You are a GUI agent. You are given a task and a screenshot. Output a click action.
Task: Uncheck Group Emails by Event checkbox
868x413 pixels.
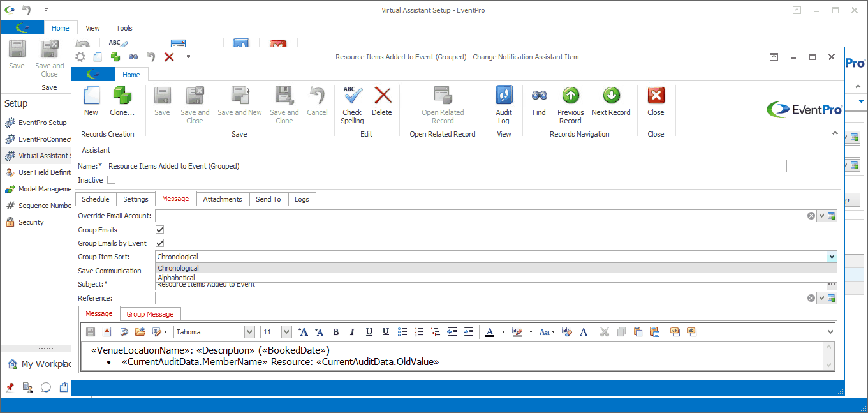click(x=160, y=243)
